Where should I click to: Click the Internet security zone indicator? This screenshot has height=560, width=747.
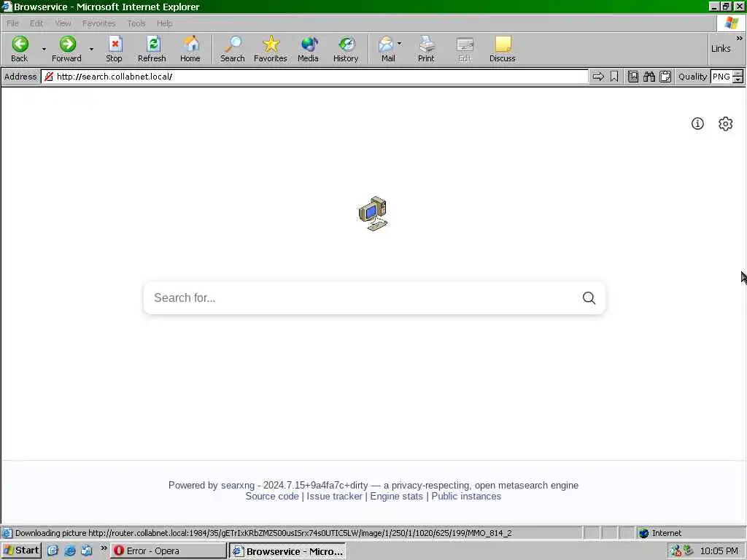point(660,533)
